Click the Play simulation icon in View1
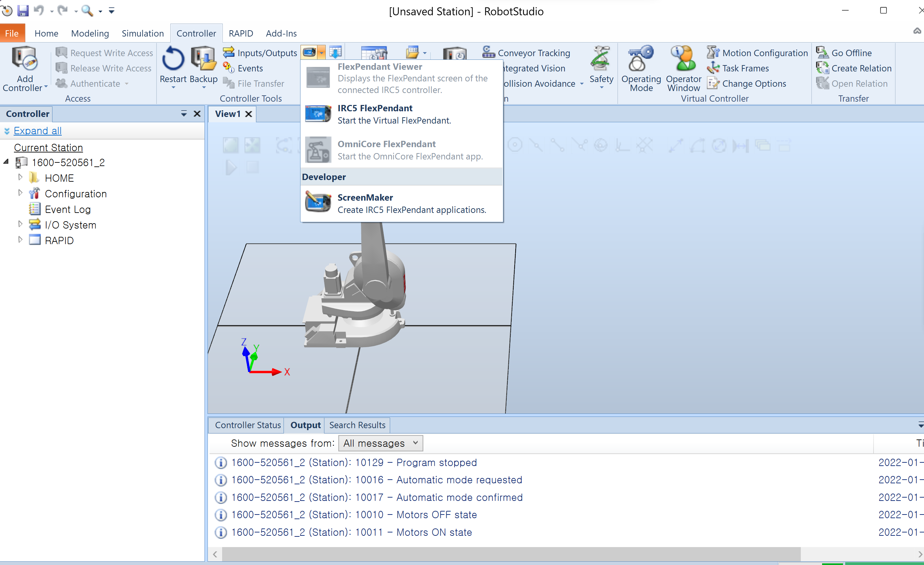The width and height of the screenshot is (924, 565). point(231,167)
